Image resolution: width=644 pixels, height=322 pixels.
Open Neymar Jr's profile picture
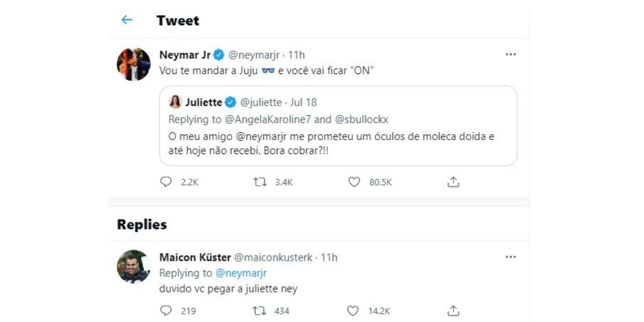[x=134, y=64]
